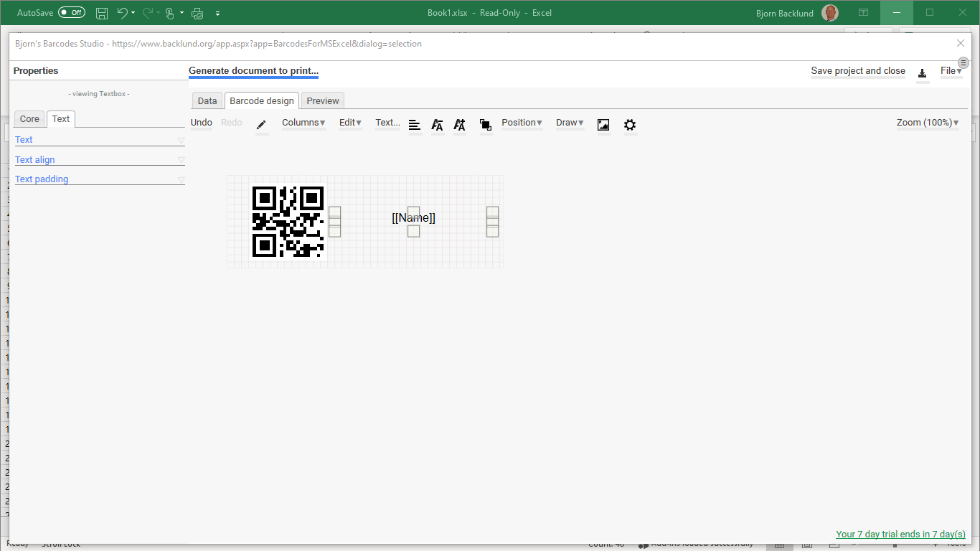Click the Text... button
980x551 pixels.
388,123
